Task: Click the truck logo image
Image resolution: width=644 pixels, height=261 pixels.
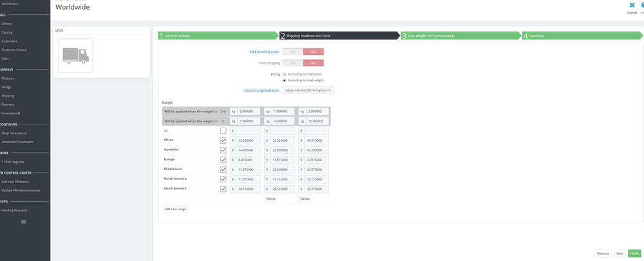Action: 75,55
